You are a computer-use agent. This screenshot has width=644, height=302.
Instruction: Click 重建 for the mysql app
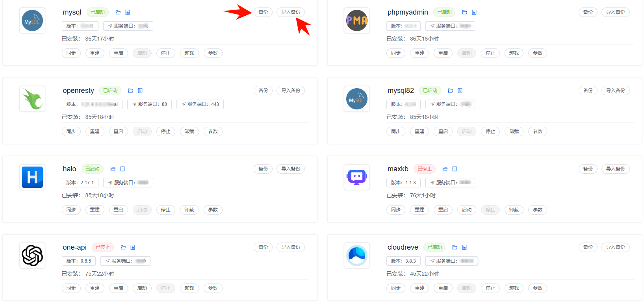(95, 53)
